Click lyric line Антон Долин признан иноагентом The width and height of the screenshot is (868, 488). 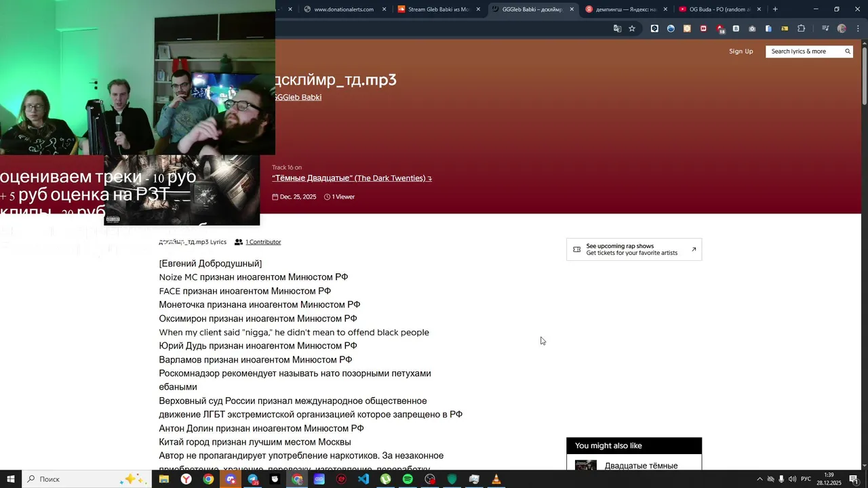(x=261, y=428)
